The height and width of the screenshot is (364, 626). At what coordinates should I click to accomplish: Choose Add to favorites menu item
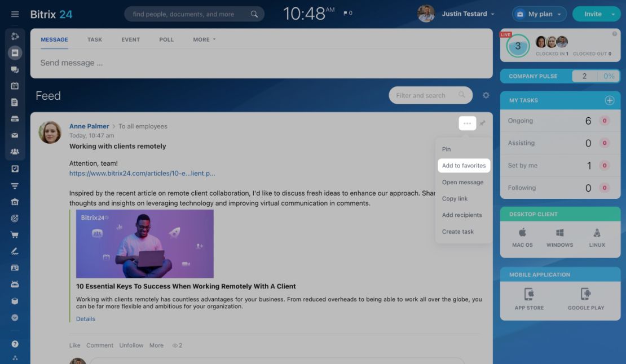click(464, 166)
